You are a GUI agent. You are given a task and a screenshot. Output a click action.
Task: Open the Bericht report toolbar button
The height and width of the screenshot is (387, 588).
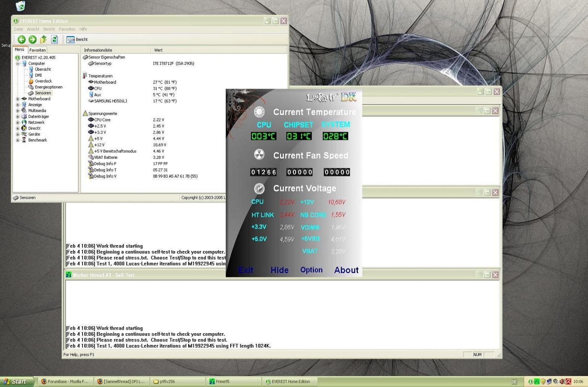coord(77,39)
